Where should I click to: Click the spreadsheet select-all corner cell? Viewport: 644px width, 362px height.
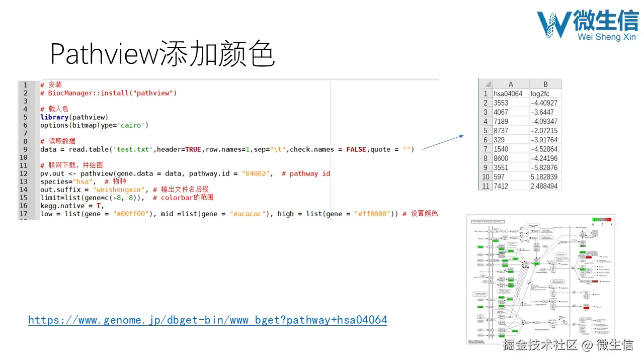[x=485, y=84]
